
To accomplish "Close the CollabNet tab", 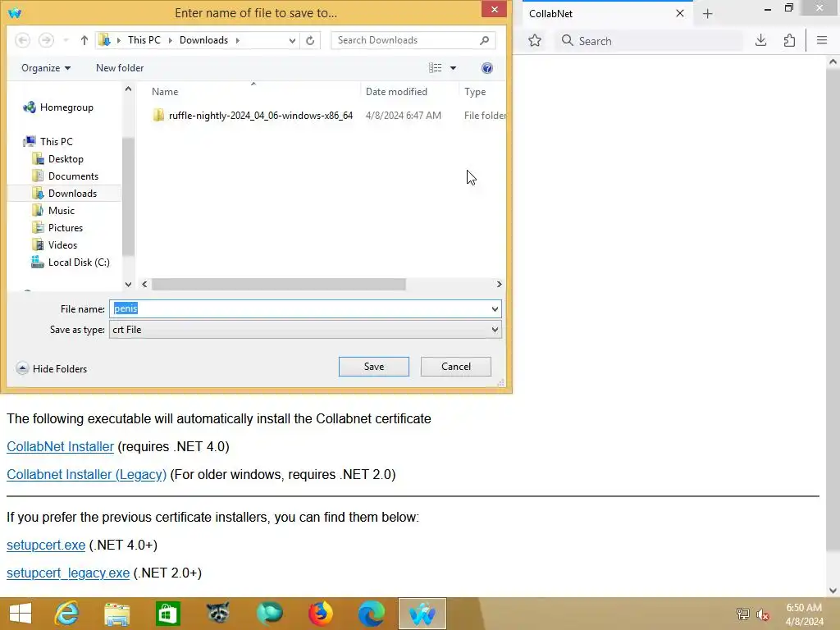I will pyautogui.click(x=680, y=13).
